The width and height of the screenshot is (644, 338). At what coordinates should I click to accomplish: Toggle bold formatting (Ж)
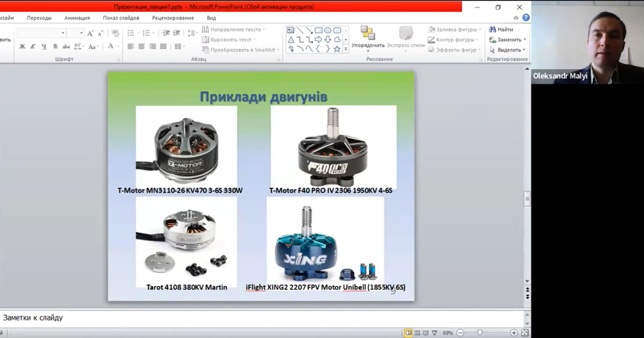coord(22,47)
